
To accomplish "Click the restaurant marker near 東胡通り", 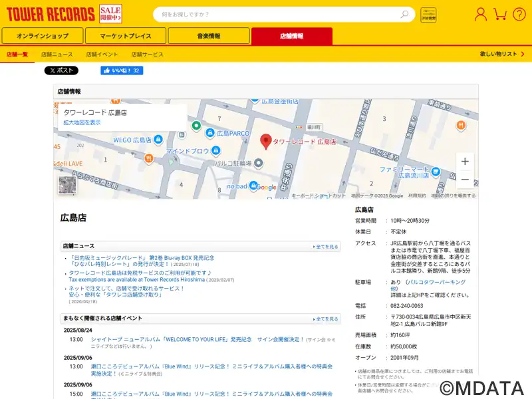I will [461, 125].
